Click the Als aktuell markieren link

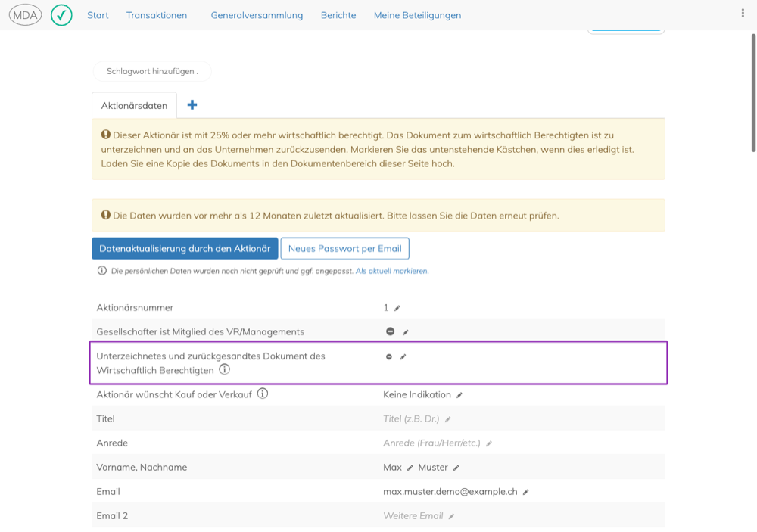pyautogui.click(x=392, y=271)
